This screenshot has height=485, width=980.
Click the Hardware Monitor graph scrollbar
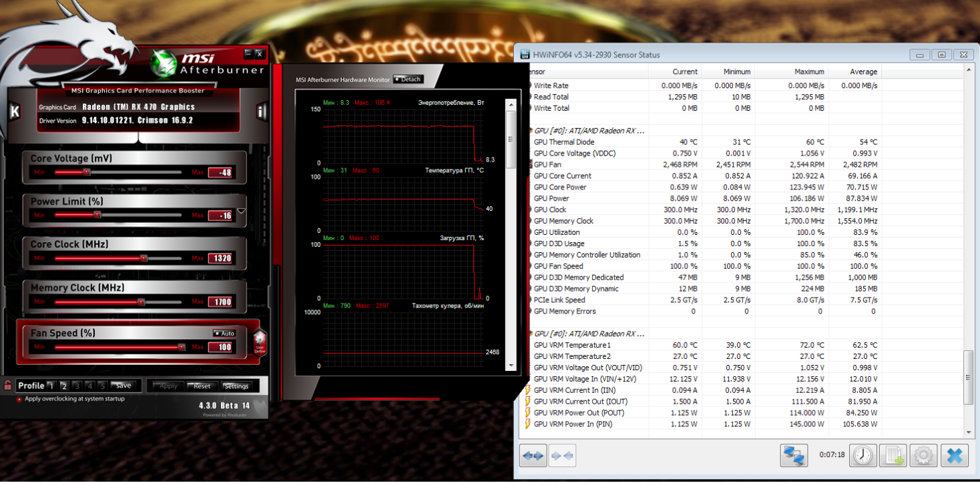point(511,139)
